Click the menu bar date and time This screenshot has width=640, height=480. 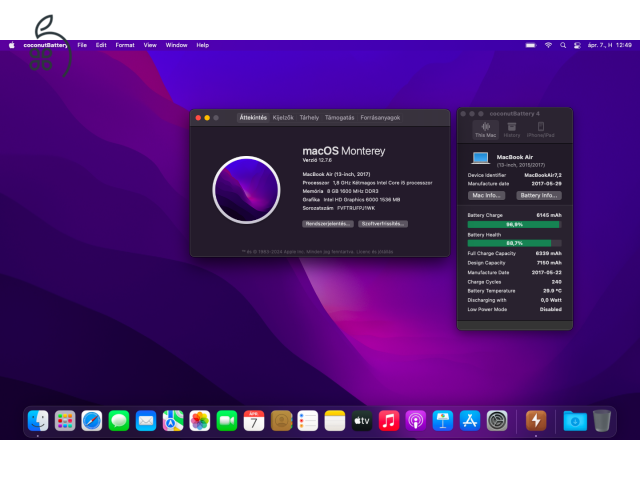click(x=609, y=45)
